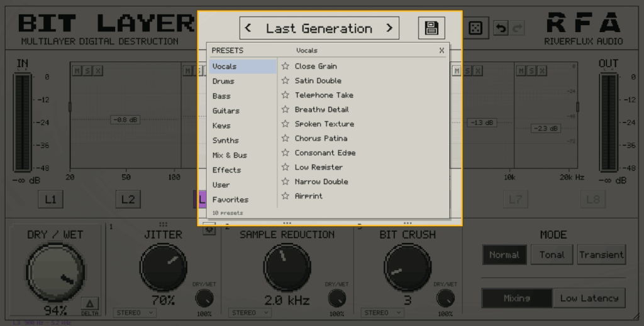Select the Vocals preset category
The image size is (644, 326).
pos(243,67)
